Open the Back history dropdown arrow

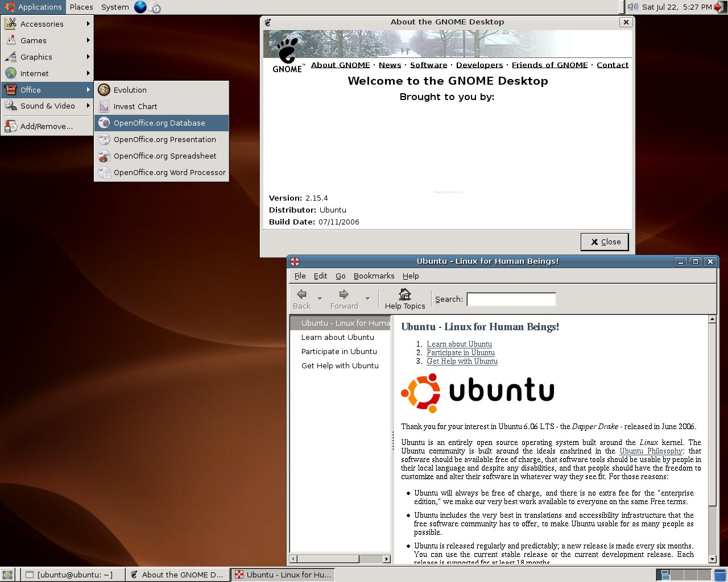pyautogui.click(x=320, y=298)
